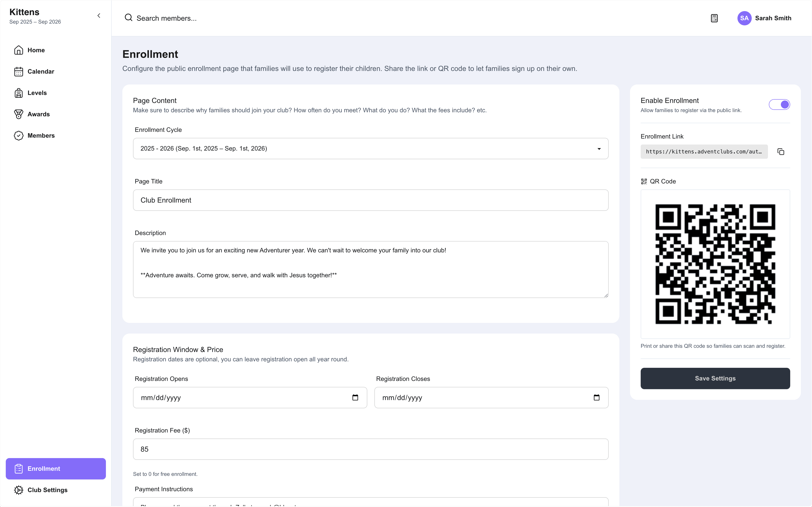Select Enrollment in the sidebar
812x507 pixels.
point(56,469)
